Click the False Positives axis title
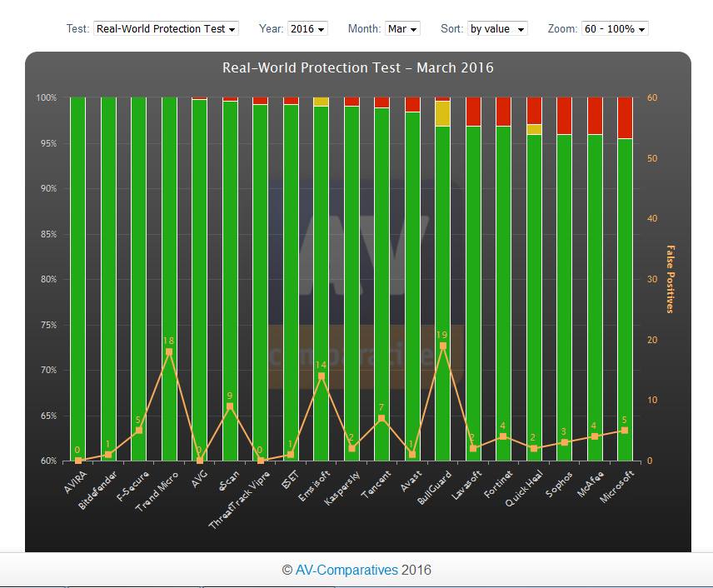This screenshot has width=713, height=588. (671, 279)
